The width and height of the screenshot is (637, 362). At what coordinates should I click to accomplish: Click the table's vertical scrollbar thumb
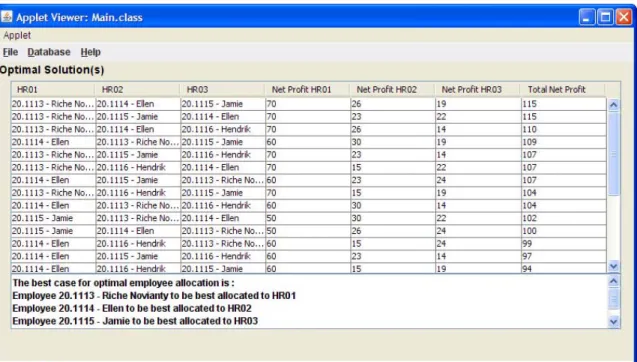pos(613,154)
